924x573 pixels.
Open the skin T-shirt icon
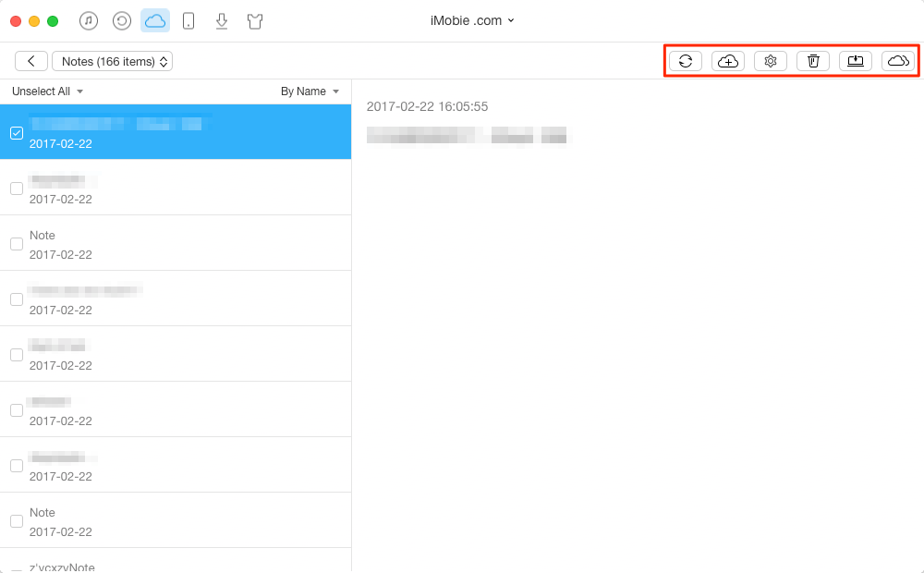coord(255,21)
